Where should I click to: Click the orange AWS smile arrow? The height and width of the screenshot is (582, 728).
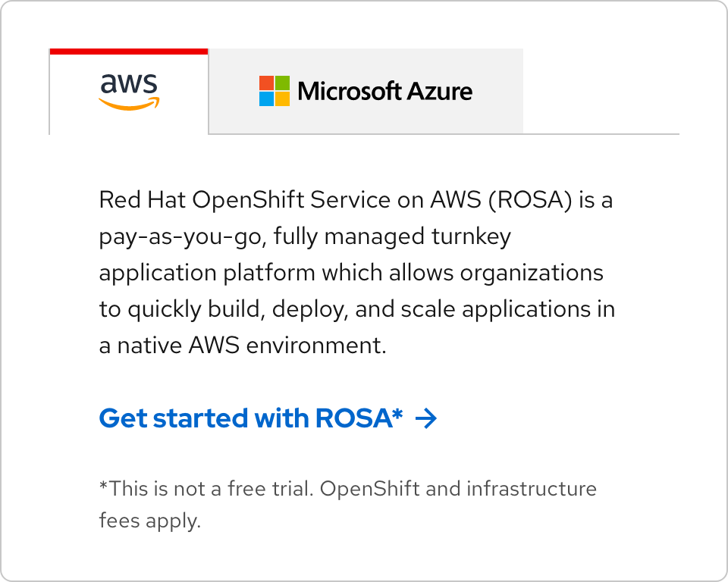(130, 105)
